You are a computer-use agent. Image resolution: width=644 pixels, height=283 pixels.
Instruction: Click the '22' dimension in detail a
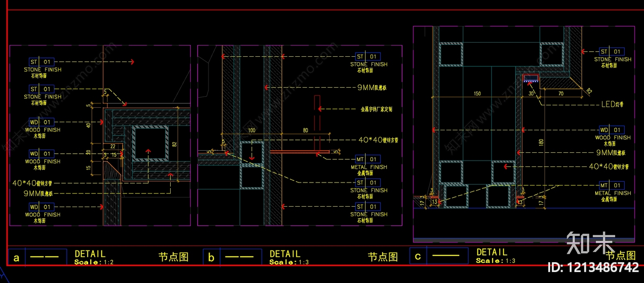[x=113, y=146]
